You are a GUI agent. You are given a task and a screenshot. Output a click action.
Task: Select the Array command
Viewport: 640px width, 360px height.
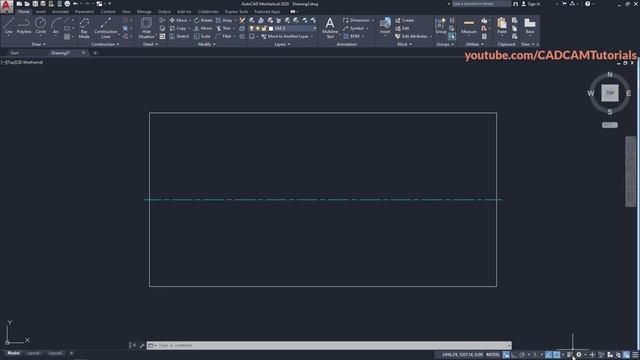(224, 20)
